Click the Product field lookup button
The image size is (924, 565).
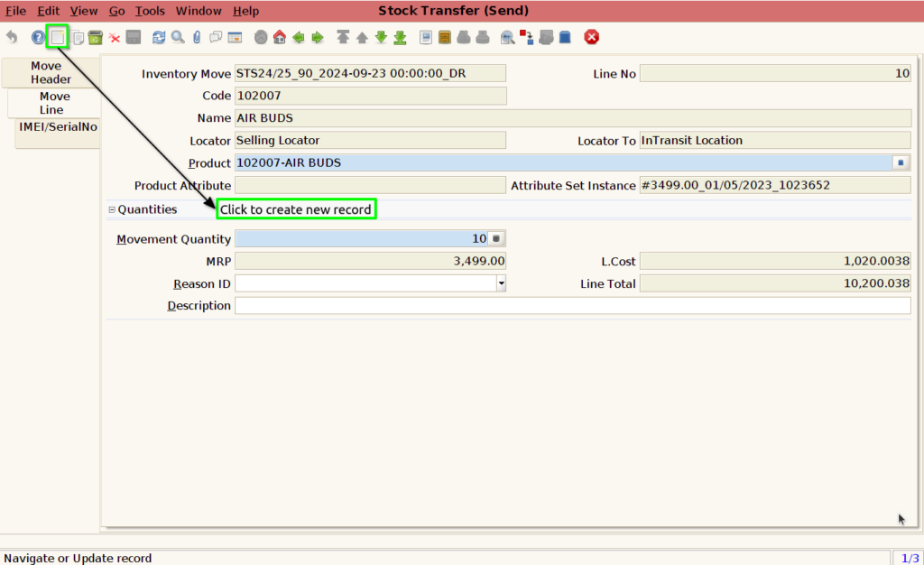click(x=901, y=162)
